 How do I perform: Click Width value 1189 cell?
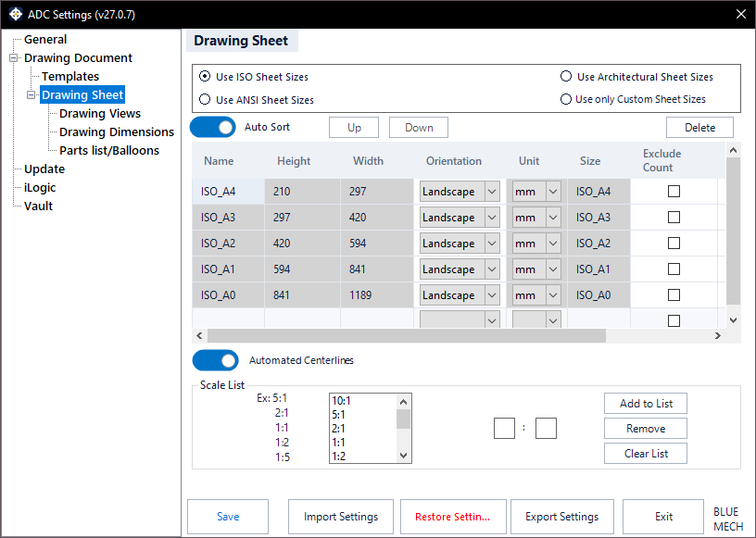pos(377,295)
